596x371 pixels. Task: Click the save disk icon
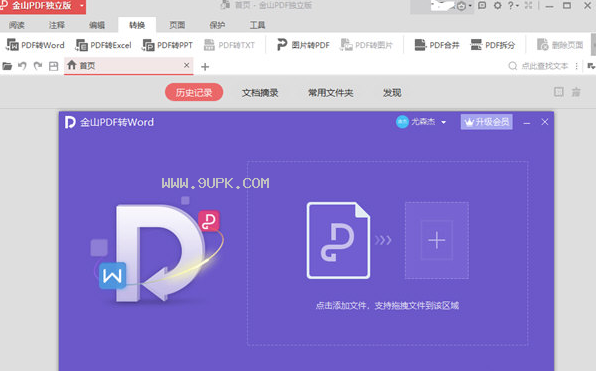pos(54,66)
